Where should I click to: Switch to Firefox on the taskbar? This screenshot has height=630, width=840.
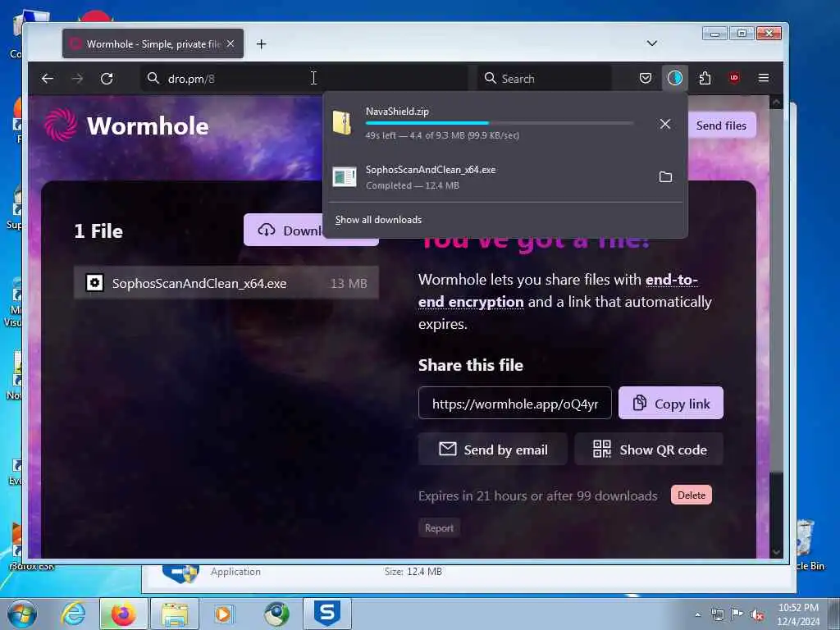[x=124, y=614]
